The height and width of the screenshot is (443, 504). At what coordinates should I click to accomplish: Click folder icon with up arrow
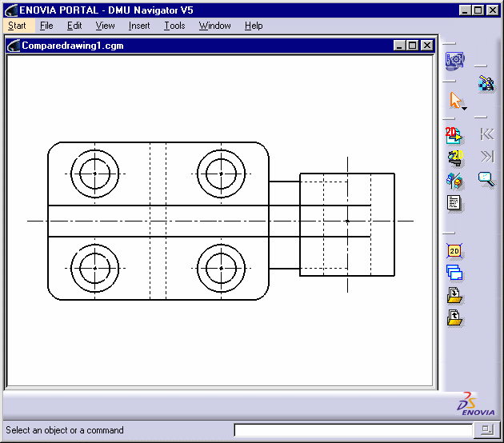pos(454,318)
